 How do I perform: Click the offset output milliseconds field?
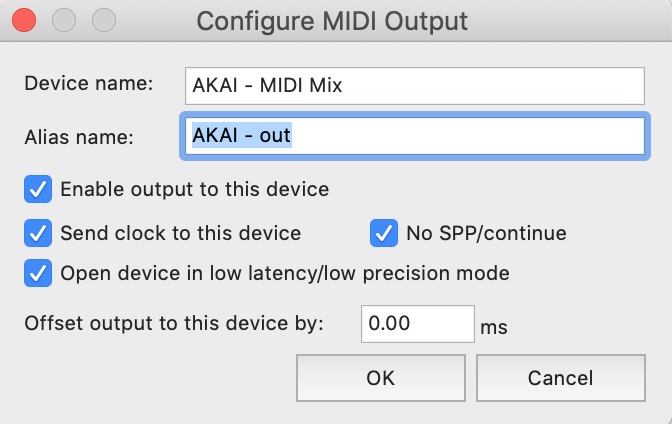click(417, 324)
